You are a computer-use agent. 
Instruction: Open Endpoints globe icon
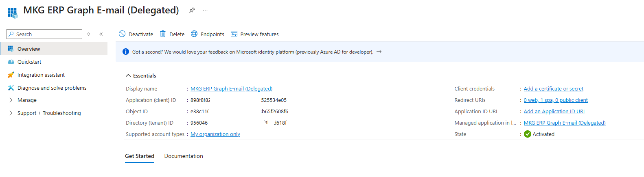(194, 34)
